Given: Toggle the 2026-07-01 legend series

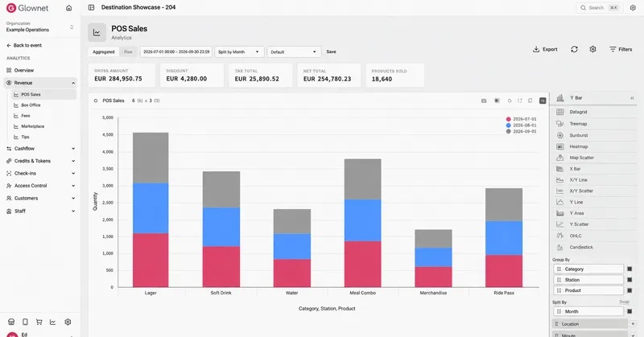Looking at the screenshot, I should pos(521,119).
